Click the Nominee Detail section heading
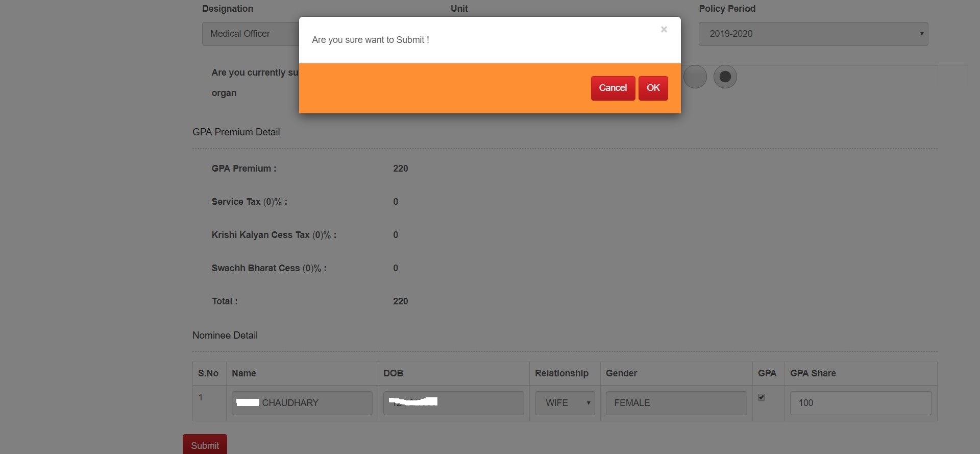980x454 pixels. [x=225, y=336]
